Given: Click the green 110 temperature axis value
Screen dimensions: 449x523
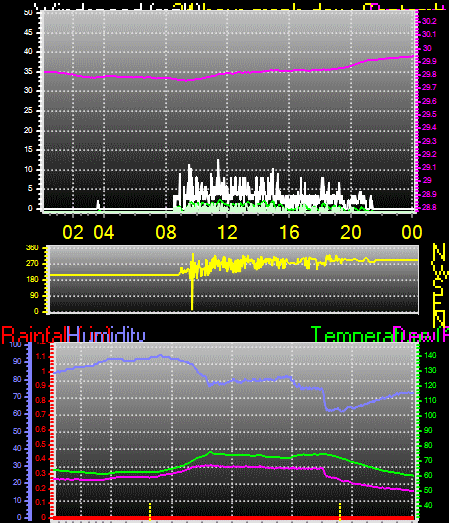Looking at the screenshot, I should point(430,400).
